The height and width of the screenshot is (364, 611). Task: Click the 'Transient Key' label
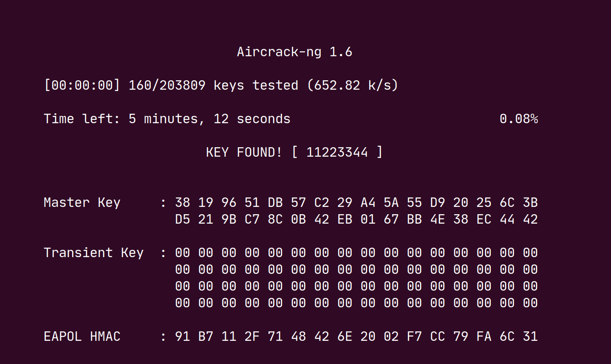(x=94, y=253)
